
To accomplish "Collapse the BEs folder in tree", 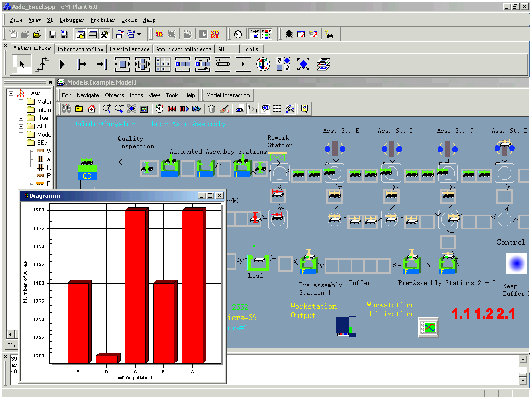I will pos(22,143).
